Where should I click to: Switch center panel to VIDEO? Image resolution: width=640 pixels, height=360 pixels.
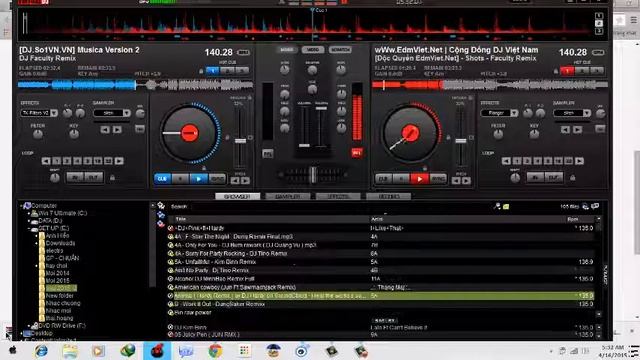click(x=313, y=50)
